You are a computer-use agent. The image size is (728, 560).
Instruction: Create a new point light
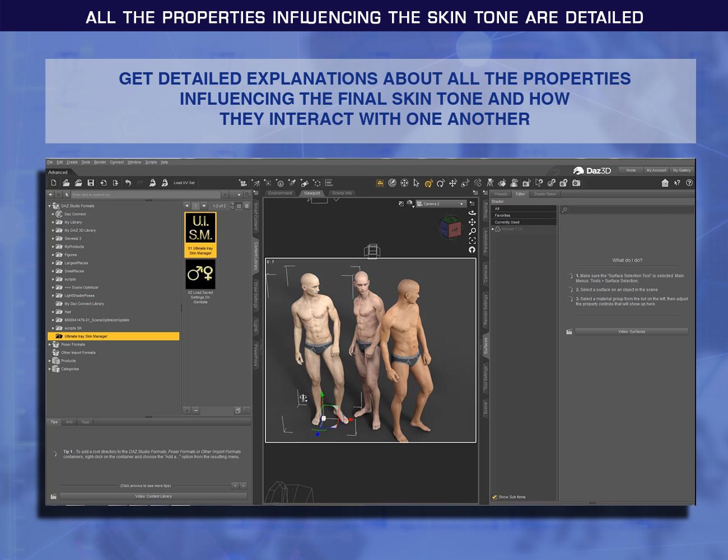point(268,183)
